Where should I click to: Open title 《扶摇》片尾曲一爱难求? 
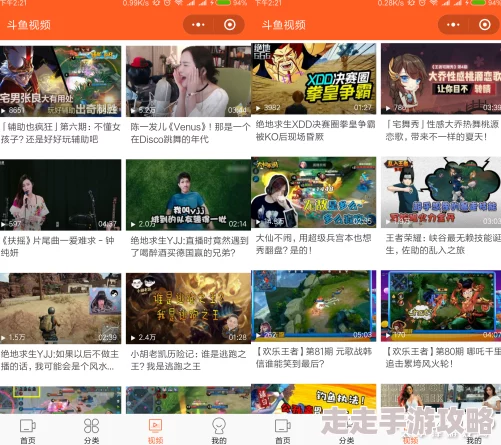pyautogui.click(x=58, y=247)
